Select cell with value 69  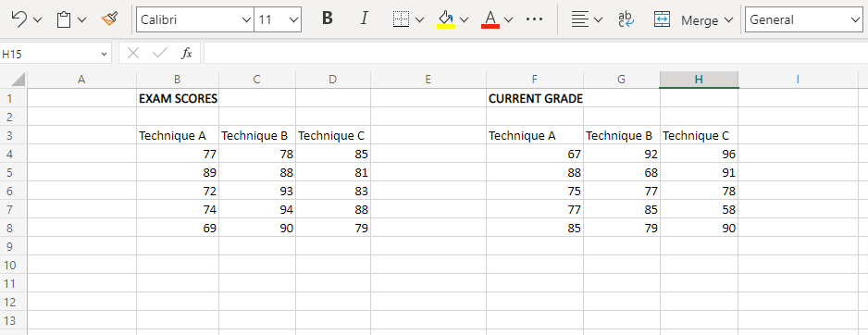click(x=178, y=228)
